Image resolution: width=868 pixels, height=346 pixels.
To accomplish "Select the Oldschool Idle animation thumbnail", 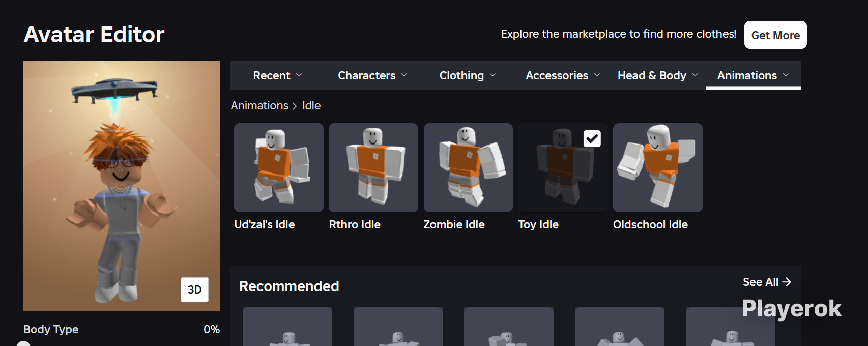I will point(658,167).
